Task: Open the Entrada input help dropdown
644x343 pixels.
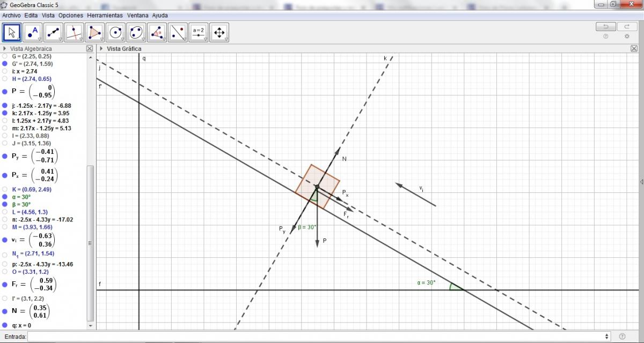Action: [x=606, y=336]
